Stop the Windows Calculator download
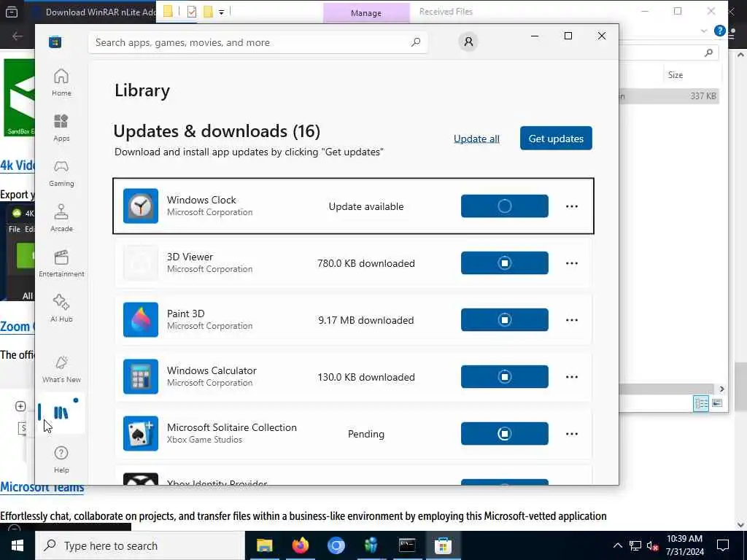The height and width of the screenshot is (560, 747). click(x=505, y=377)
